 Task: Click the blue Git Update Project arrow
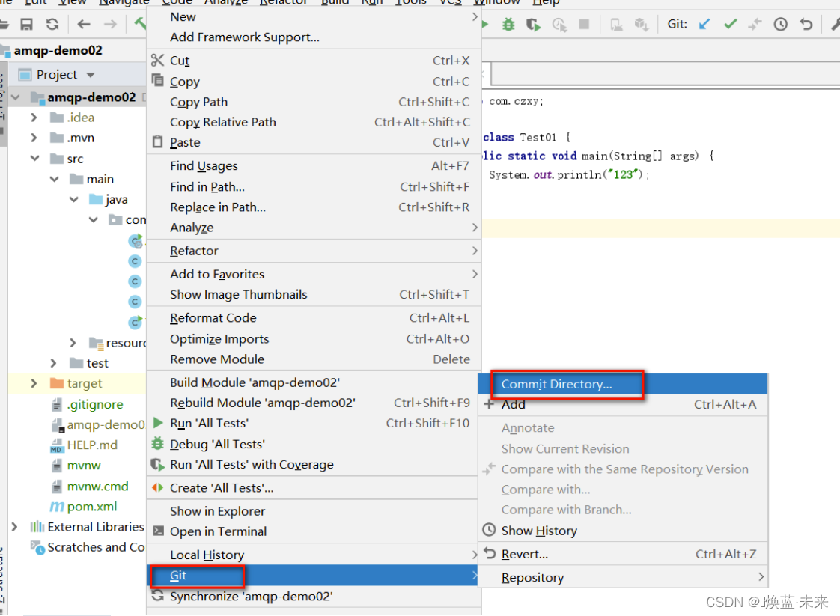(x=704, y=25)
